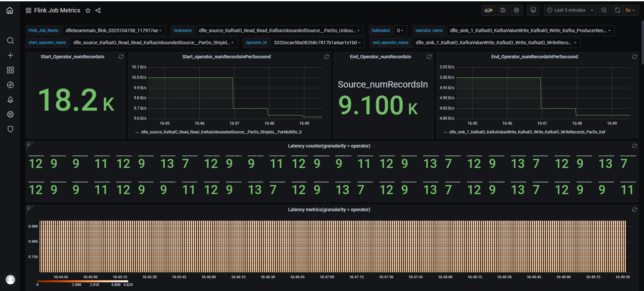Expand the end_operator_name variable dropdown
Image resolution: width=644 pixels, height=291 pixels.
click(x=496, y=43)
